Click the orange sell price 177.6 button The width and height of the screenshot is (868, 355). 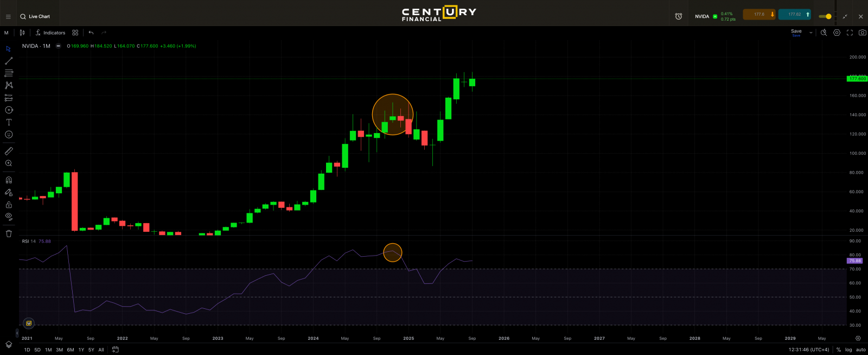[759, 15]
